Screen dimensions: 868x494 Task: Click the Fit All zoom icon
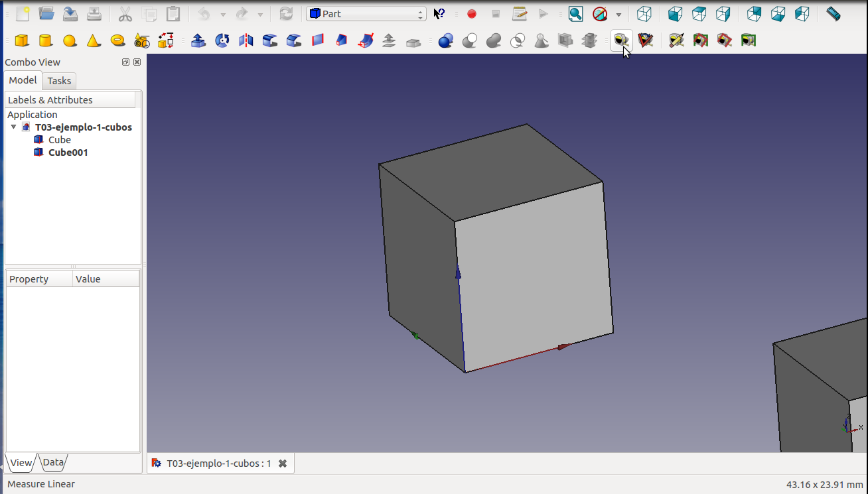pos(575,14)
